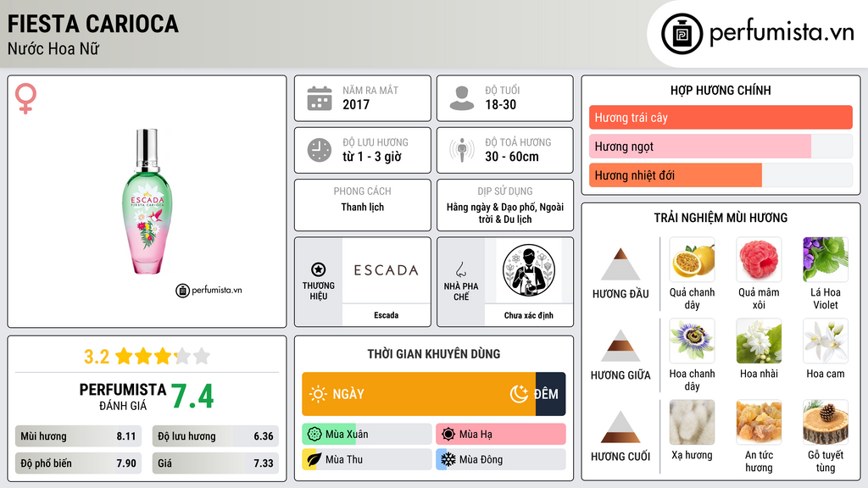868x488 pixels.
Task: Click the clock icon for longevity
Action: tap(320, 150)
